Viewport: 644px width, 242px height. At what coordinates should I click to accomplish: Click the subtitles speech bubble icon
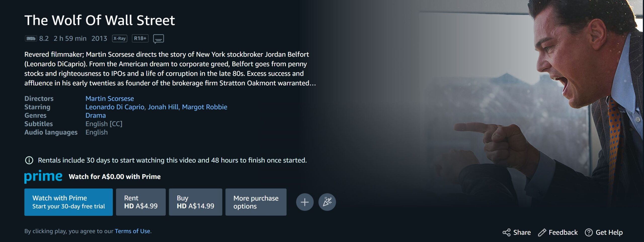pos(158,39)
